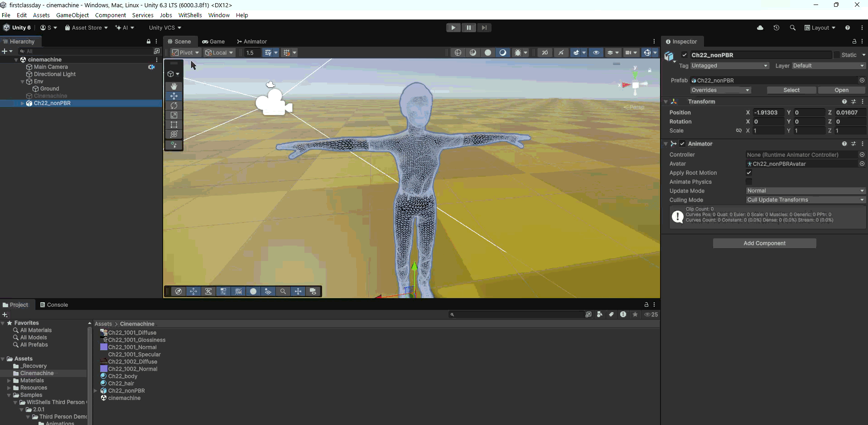Select the Rect tool
868x425 pixels.
(x=174, y=125)
